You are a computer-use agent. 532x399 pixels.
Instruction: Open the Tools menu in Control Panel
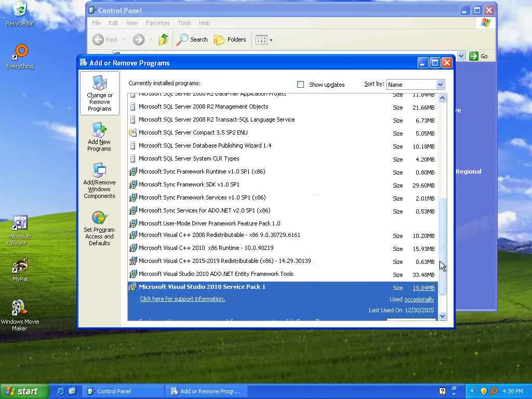184,23
